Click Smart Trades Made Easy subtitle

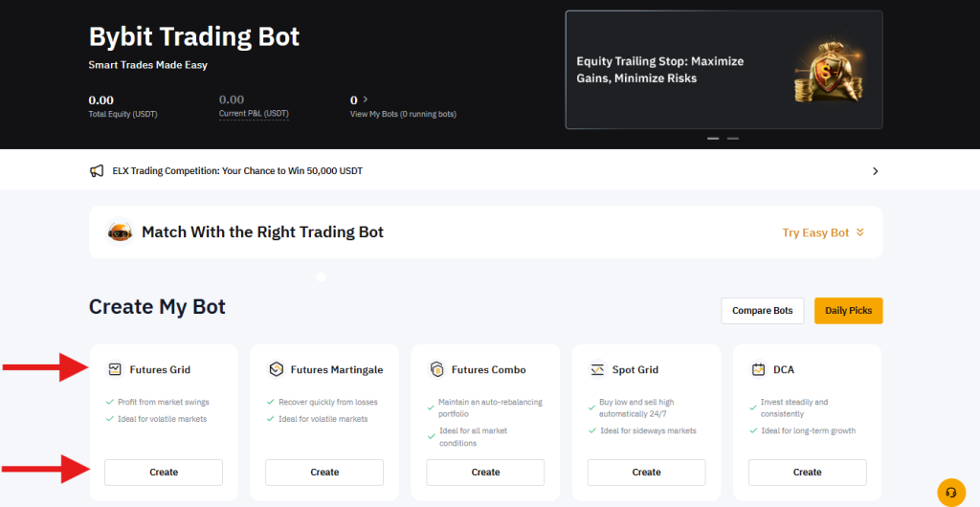coord(148,65)
